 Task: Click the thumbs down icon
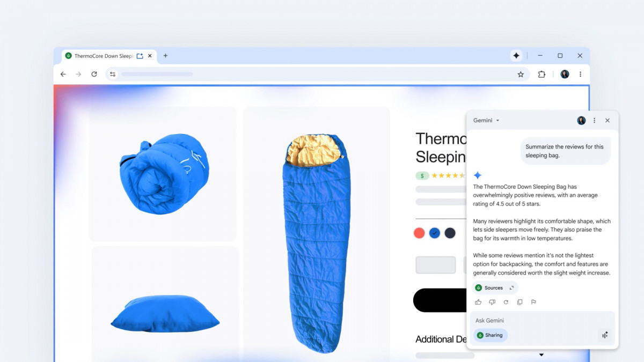coord(492,302)
